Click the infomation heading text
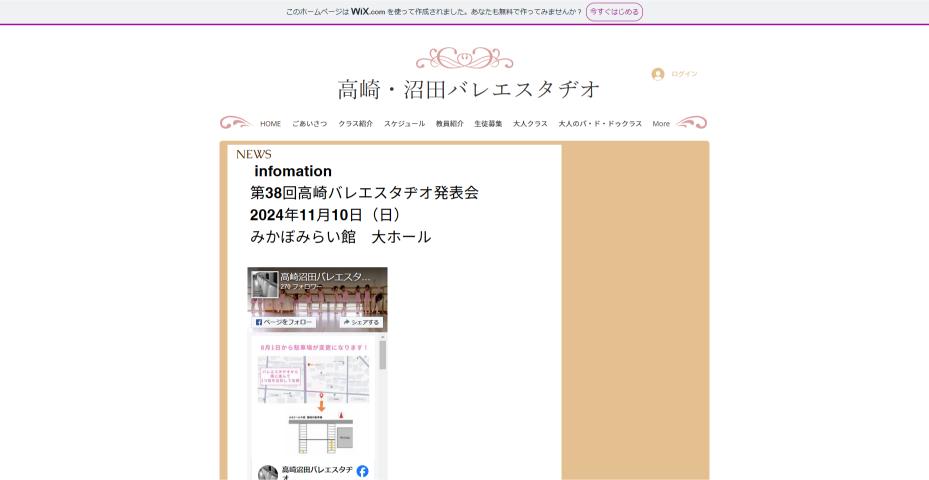 (293, 171)
